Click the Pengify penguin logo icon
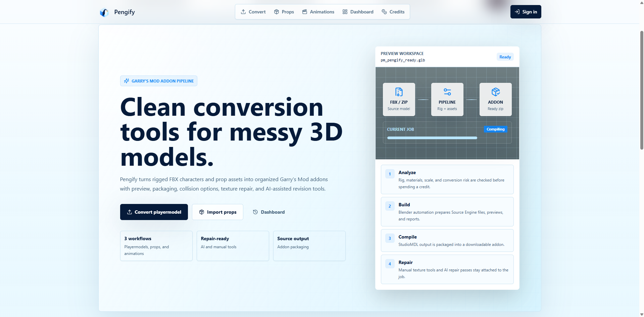Viewport: 644px width, 317px height. point(104,12)
